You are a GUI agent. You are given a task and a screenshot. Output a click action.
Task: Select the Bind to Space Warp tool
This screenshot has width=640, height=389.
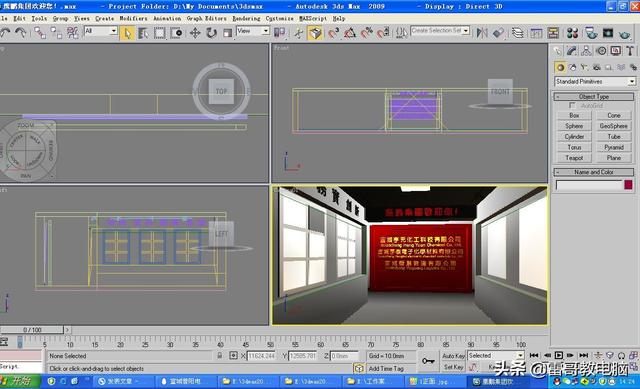tap(73, 33)
